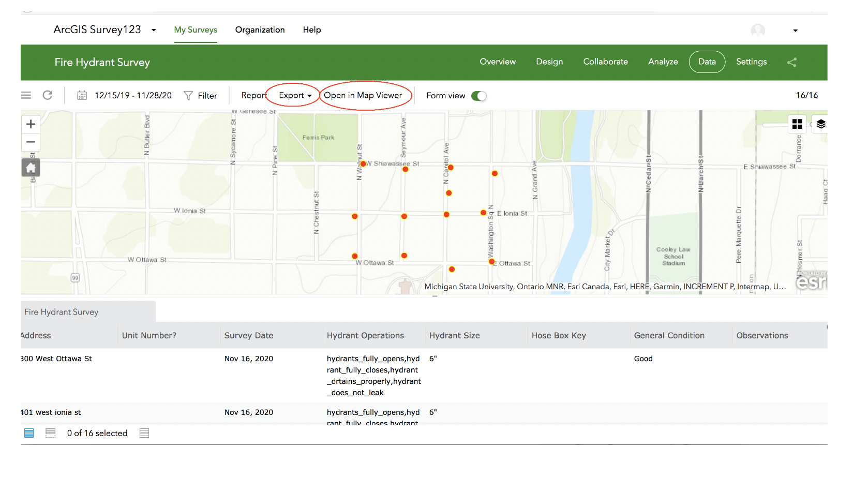Switch to the blue table layout view
868x477 pixels.
[x=29, y=433]
